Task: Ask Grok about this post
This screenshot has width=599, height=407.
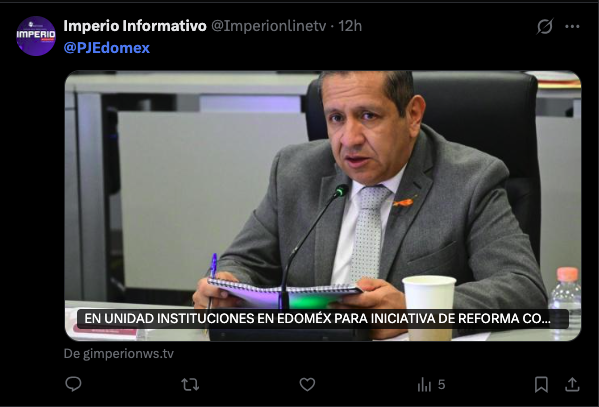Action: [545, 26]
